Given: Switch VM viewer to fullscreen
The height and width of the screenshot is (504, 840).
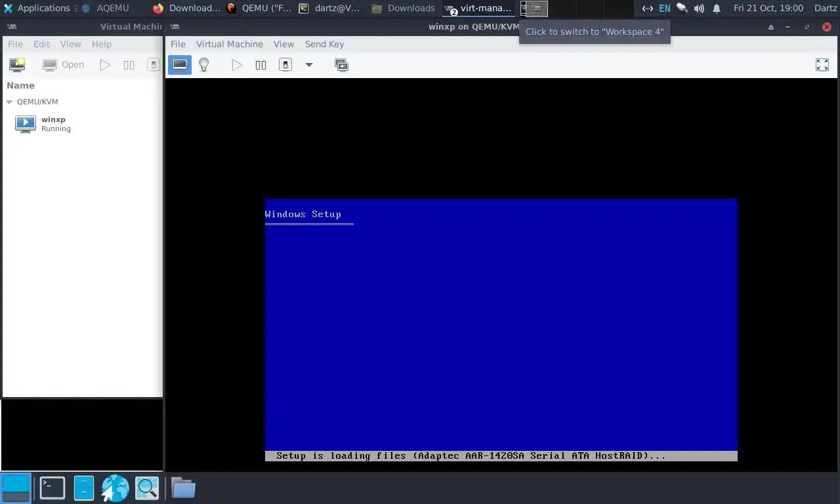Looking at the screenshot, I should click(x=822, y=64).
